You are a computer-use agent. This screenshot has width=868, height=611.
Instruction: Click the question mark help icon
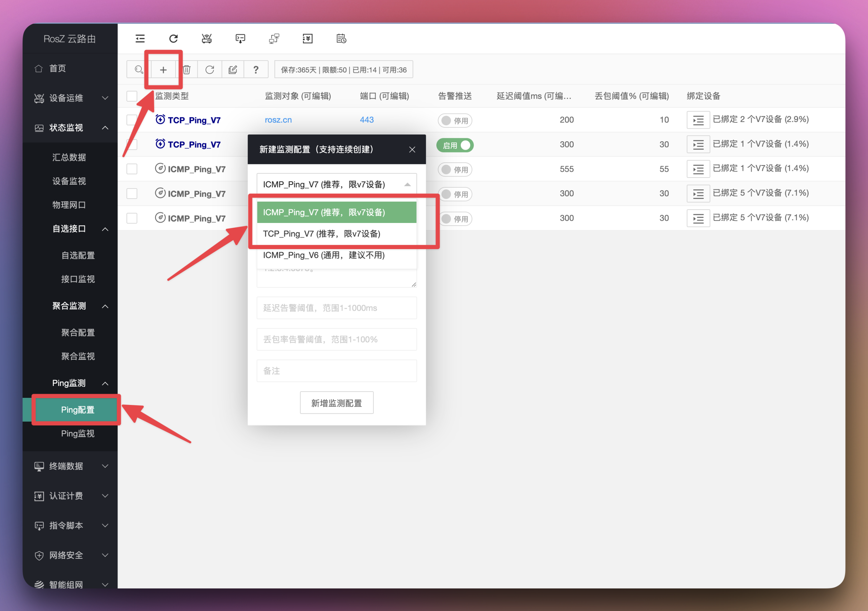click(x=256, y=70)
